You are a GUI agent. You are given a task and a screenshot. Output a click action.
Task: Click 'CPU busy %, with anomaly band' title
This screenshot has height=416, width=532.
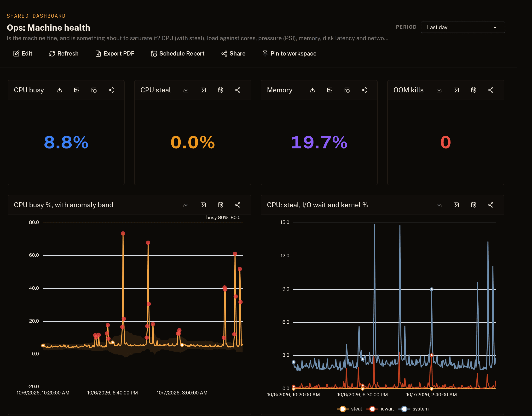(x=64, y=205)
